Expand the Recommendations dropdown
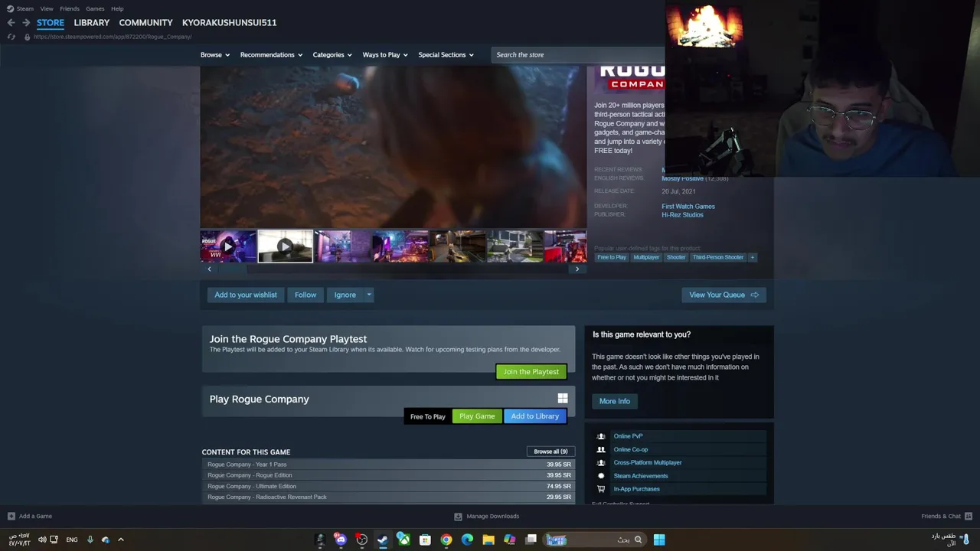Viewport: 980px width, 551px height. tap(271, 55)
